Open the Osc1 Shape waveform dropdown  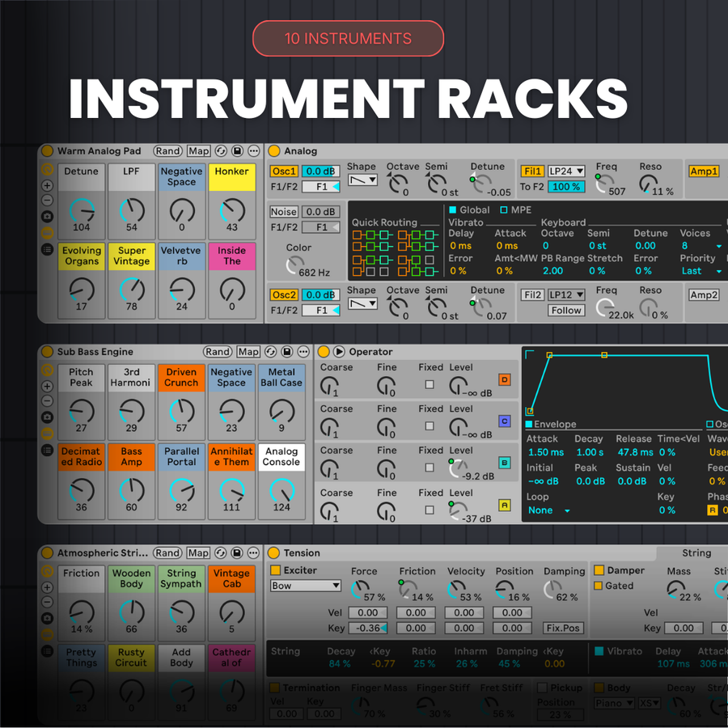click(362, 180)
